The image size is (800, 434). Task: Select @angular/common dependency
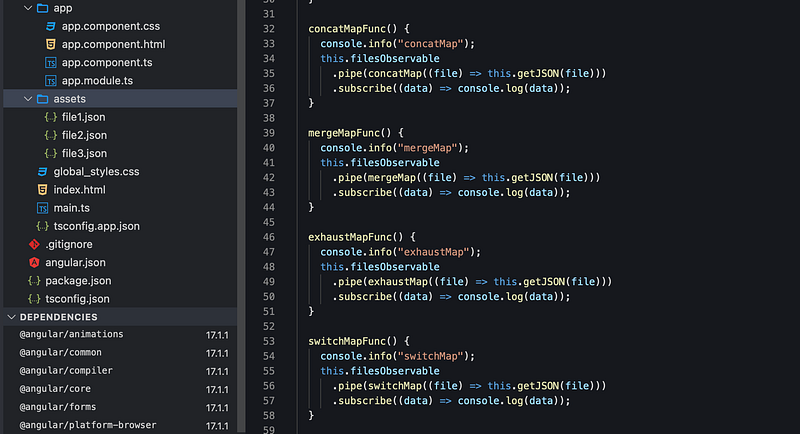[x=60, y=352]
